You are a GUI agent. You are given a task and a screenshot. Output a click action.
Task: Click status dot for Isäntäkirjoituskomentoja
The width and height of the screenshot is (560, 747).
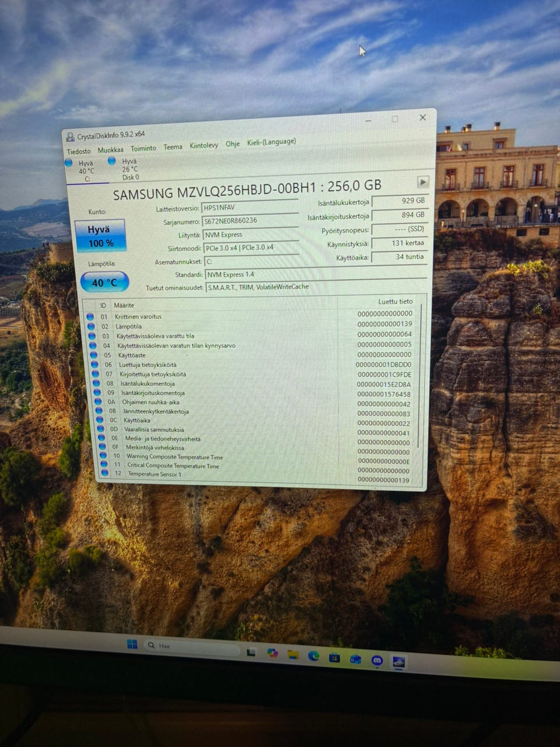[x=97, y=393]
